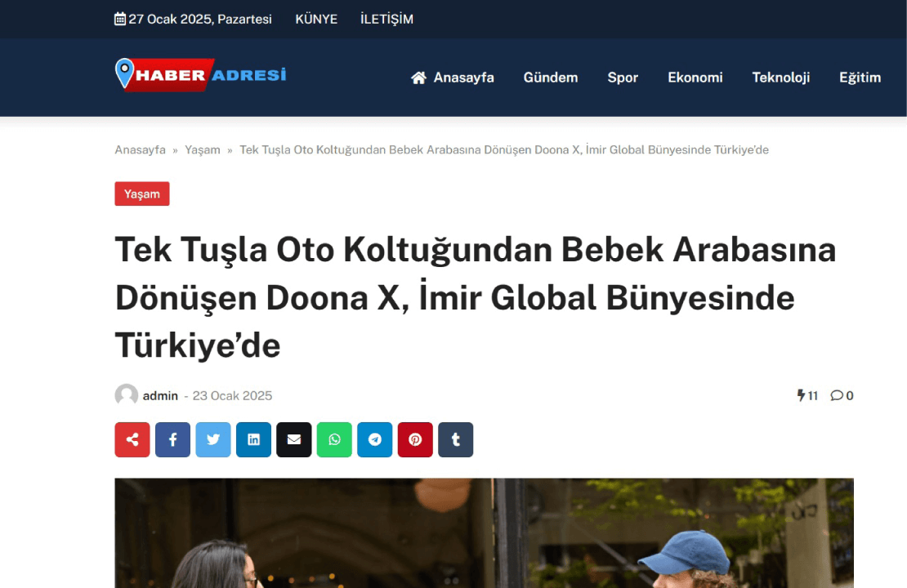Click the date text 27 Ocak 2025, Pazartesi
Image resolution: width=907 pixels, height=588 pixels.
pos(200,19)
